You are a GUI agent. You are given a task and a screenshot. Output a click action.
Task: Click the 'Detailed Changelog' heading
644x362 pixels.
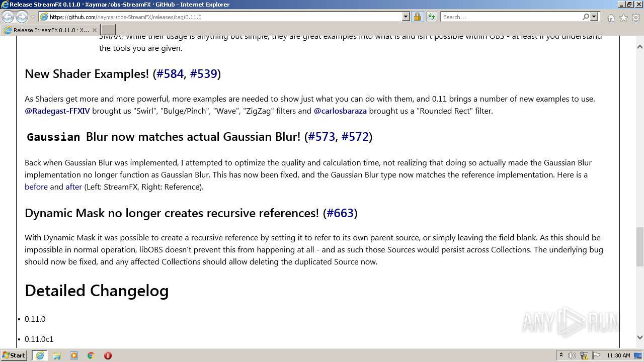click(x=97, y=291)
